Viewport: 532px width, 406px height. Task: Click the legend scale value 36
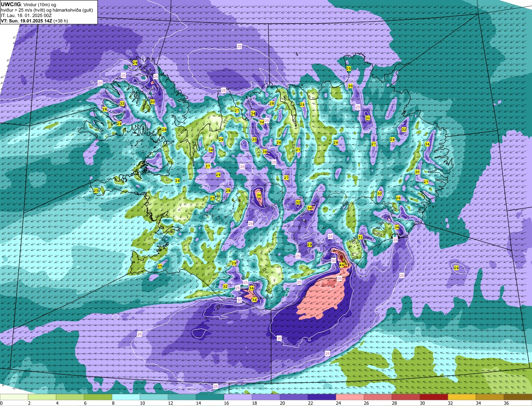pyautogui.click(x=506, y=403)
